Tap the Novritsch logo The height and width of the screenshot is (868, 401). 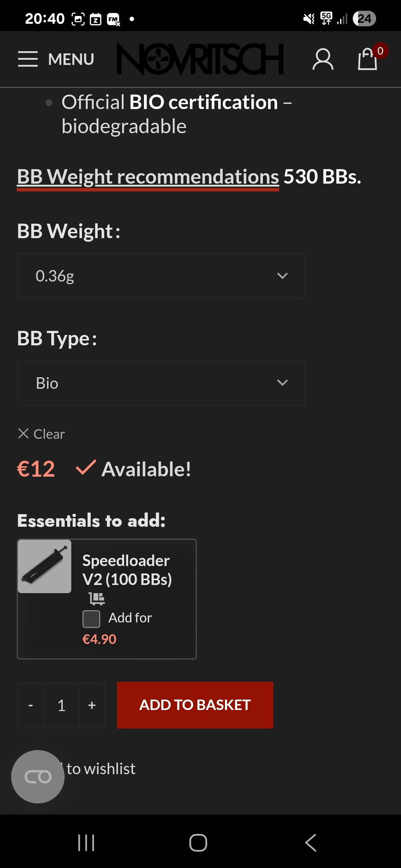200,59
